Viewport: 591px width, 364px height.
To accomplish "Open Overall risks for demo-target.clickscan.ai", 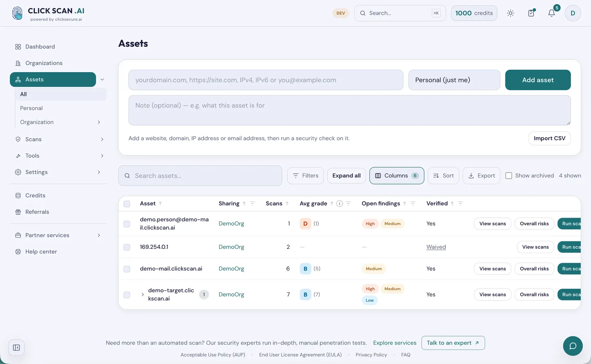I will pos(534,295).
